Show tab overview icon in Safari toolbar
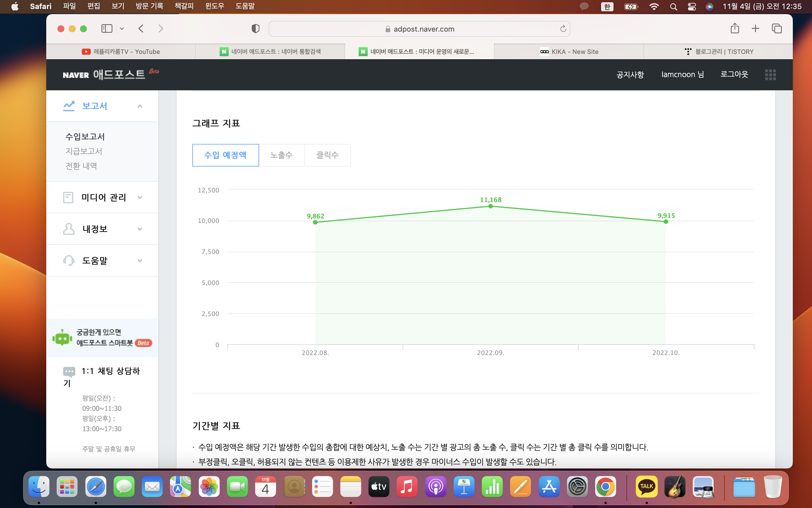 [777, 29]
